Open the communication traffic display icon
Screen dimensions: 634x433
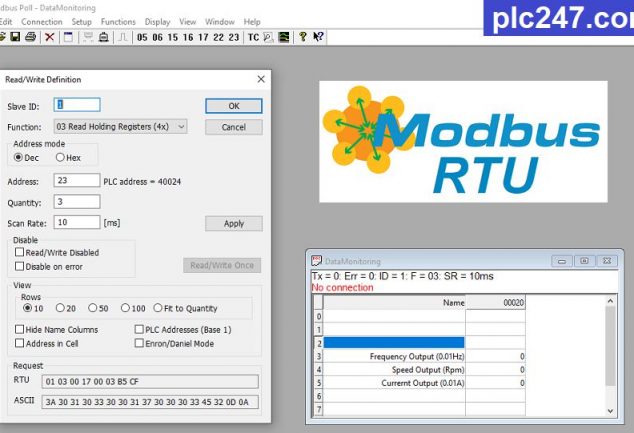pos(268,38)
